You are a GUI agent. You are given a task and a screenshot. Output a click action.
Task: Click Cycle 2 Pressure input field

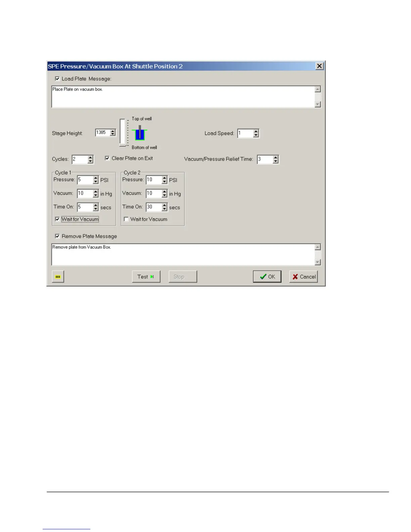[154, 180]
